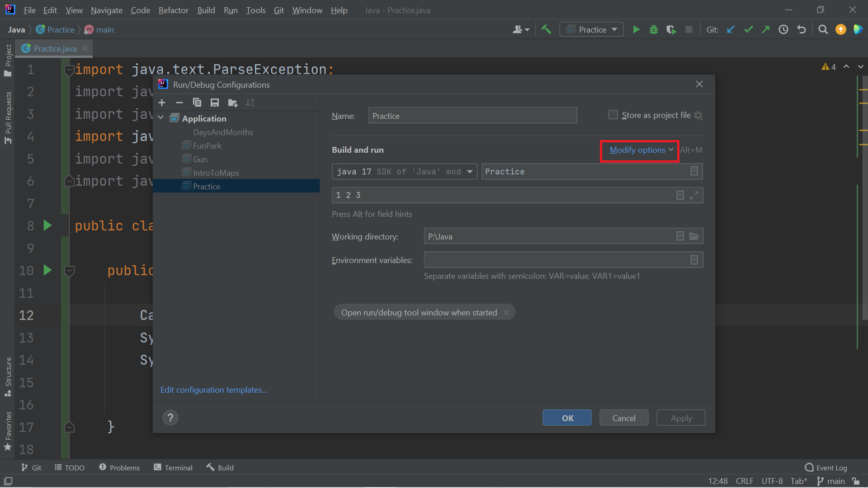Open the Refactor menu
The image size is (868, 488).
click(x=173, y=10)
